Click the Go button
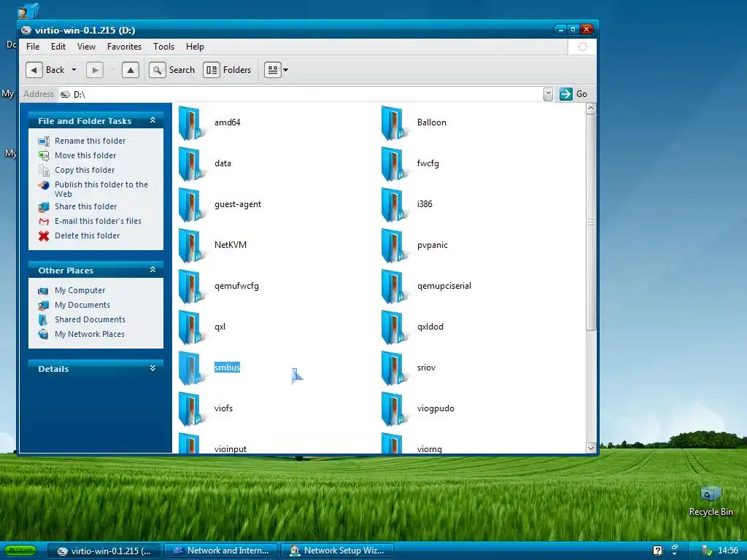Image resolution: width=747 pixels, height=560 pixels. pyautogui.click(x=573, y=94)
